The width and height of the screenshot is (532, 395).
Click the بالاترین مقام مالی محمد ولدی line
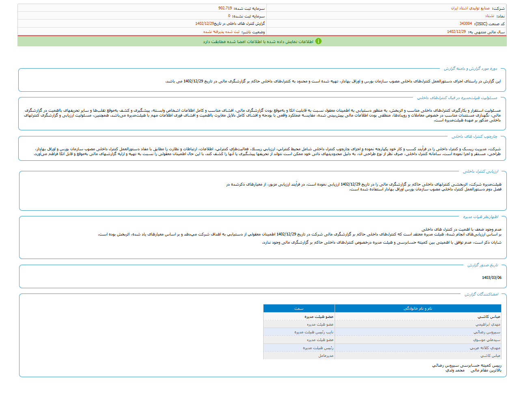click(x=473, y=370)
